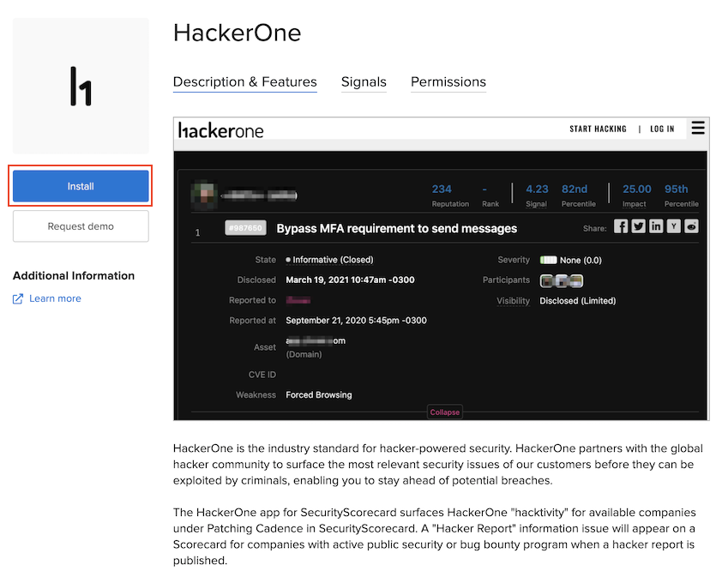Click the blue Install button
This screenshot has height=577, width=728.
point(81,186)
